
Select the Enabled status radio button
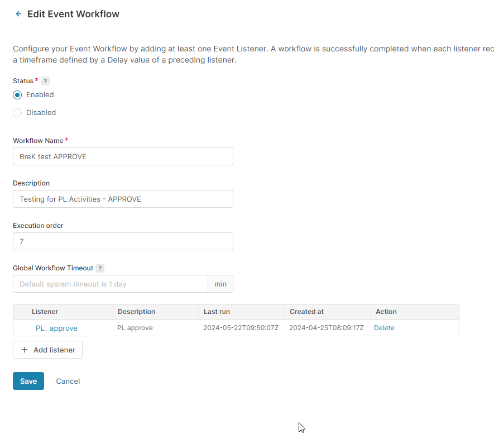point(17,95)
